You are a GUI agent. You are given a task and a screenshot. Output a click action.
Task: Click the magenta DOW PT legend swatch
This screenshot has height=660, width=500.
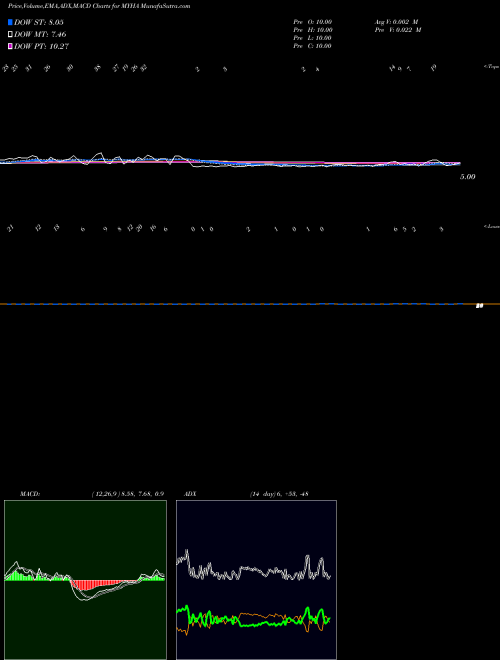click(x=10, y=46)
